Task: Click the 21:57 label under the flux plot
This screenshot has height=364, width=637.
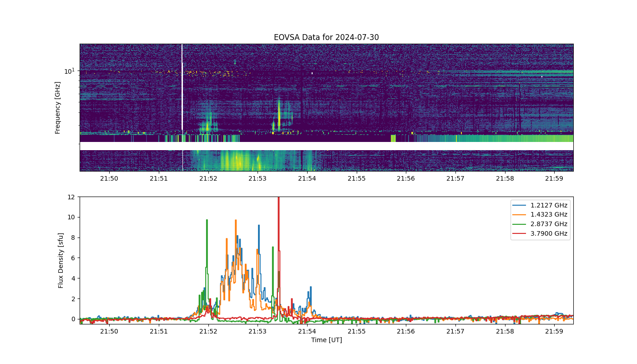Action: coord(455,332)
